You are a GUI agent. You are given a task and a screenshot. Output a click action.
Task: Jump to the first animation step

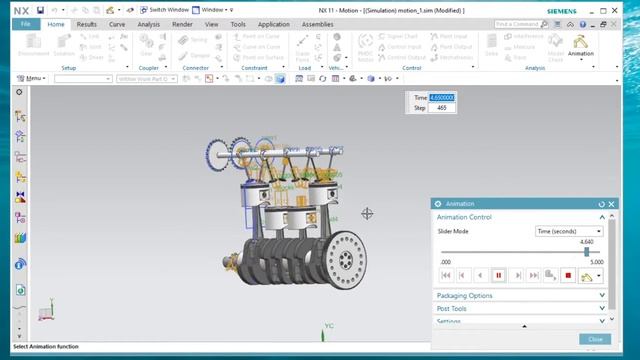[x=446, y=276]
